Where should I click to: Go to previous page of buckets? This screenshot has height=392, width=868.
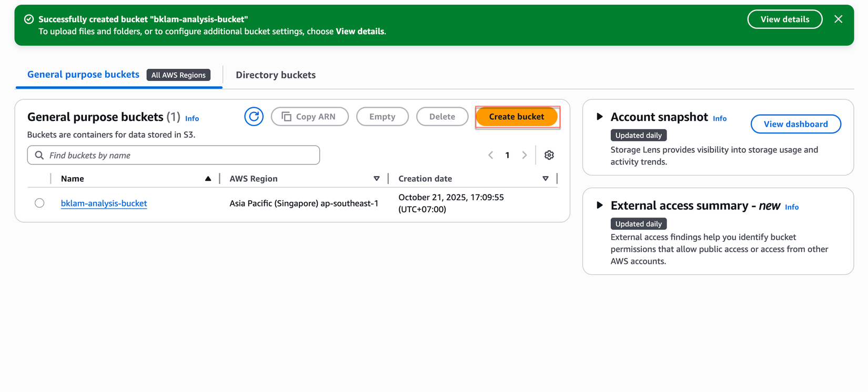coord(491,155)
